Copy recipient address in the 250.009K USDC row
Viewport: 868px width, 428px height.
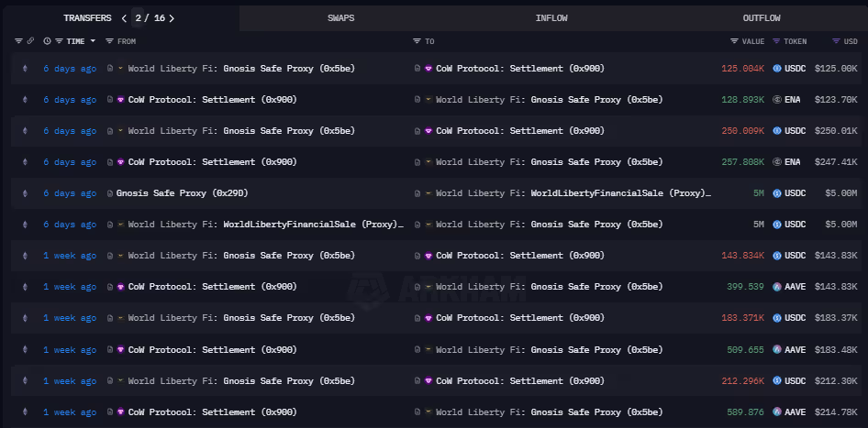(x=417, y=131)
